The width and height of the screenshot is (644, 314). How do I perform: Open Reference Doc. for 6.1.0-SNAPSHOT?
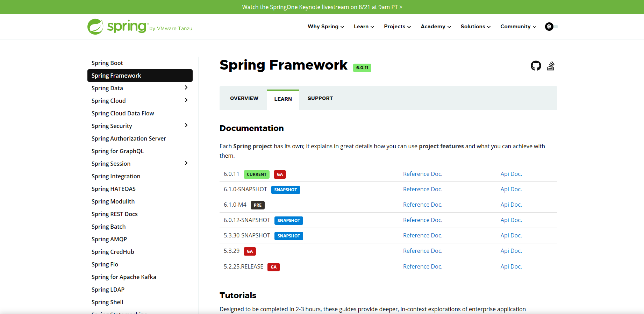pyautogui.click(x=423, y=189)
